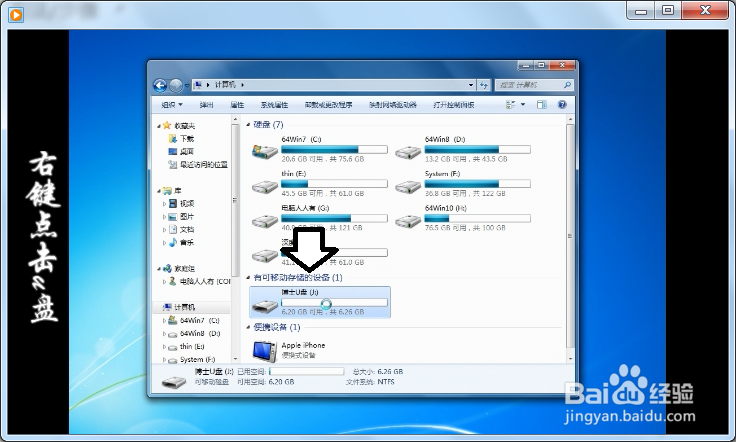Viewport: 736px width, 442px height.
Task: Click the drive icon in details pane
Action: [174, 381]
